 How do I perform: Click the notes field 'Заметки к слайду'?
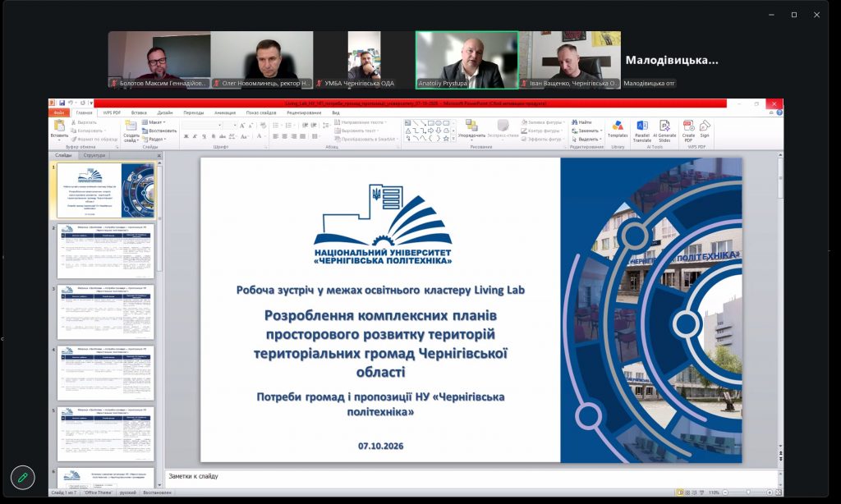coord(472,476)
